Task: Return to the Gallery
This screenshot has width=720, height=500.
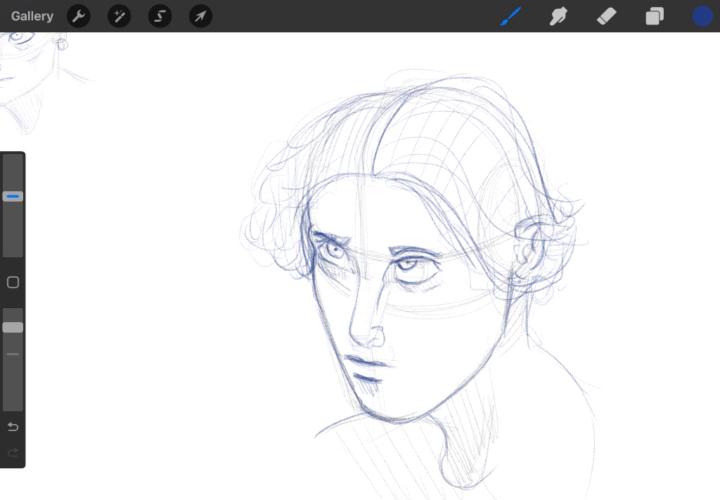Action: pyautogui.click(x=32, y=16)
